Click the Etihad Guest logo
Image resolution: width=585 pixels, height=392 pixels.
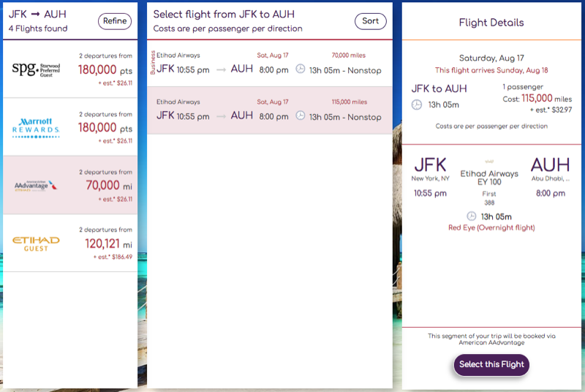click(x=36, y=244)
